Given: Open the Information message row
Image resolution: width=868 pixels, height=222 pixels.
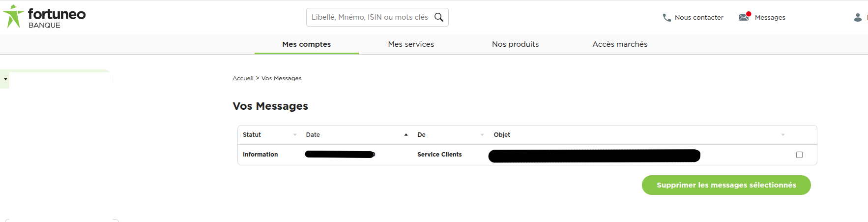Looking at the screenshot, I should 527,155.
